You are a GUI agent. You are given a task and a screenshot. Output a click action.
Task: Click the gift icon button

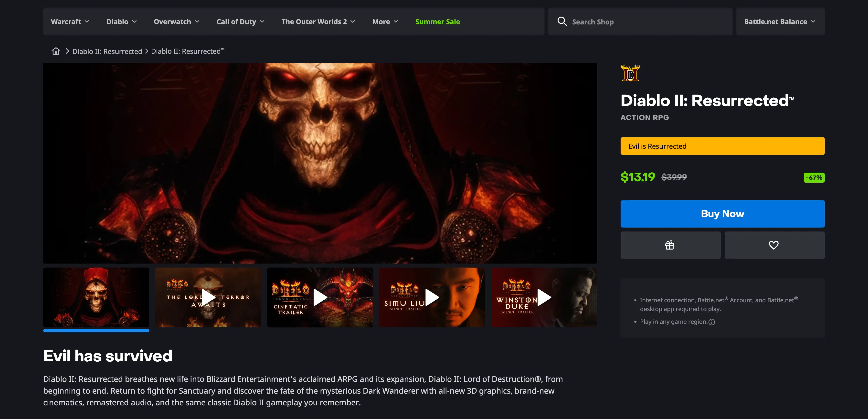click(x=670, y=245)
